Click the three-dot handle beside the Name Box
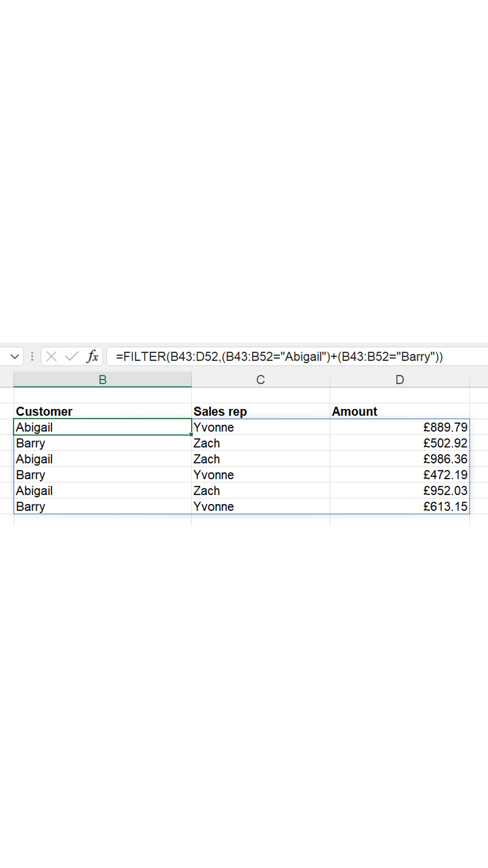This screenshot has height=868, width=488. [32, 356]
